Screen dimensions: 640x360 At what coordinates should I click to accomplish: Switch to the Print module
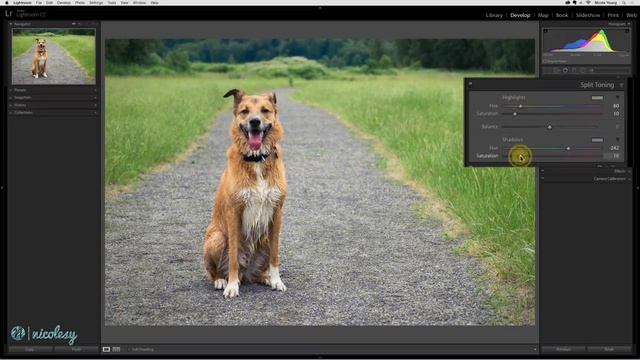pyautogui.click(x=613, y=15)
